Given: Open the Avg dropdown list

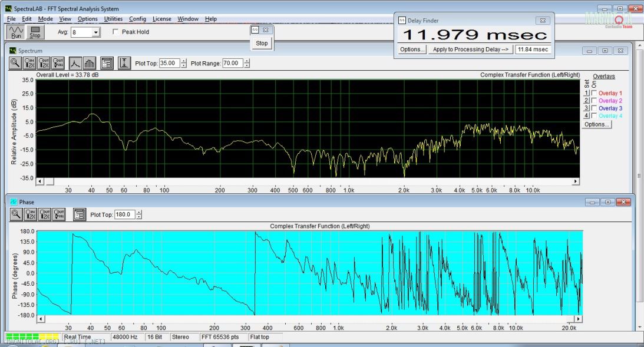Looking at the screenshot, I should [x=95, y=32].
